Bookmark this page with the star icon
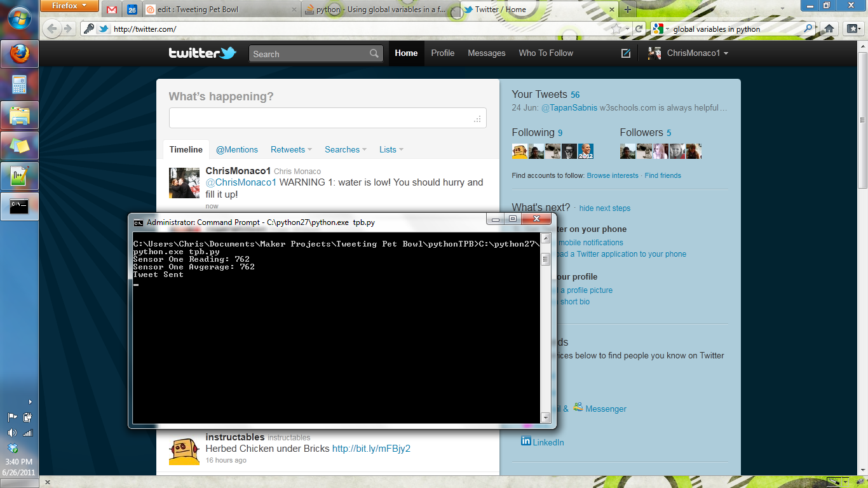This screenshot has width=868, height=488. (615, 29)
